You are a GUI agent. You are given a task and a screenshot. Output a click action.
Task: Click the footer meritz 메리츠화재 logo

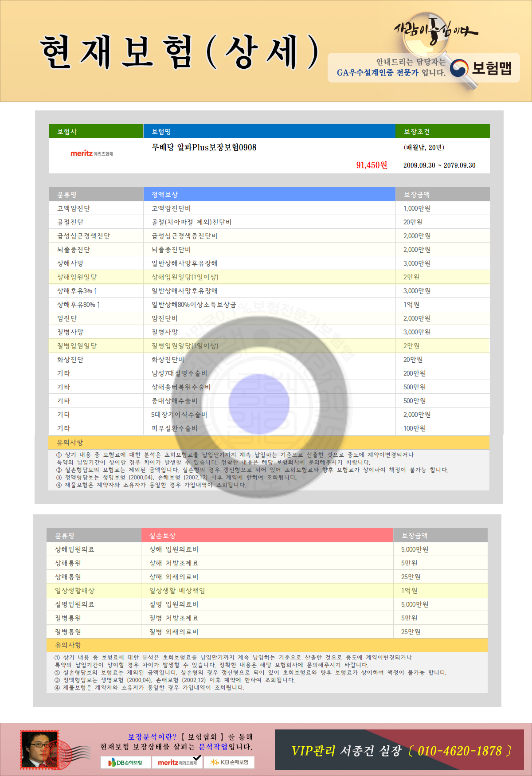pyautogui.click(x=177, y=762)
